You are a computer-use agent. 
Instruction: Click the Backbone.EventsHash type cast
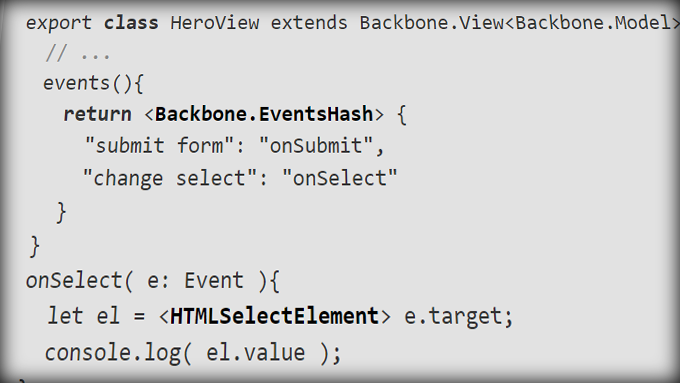264,114
